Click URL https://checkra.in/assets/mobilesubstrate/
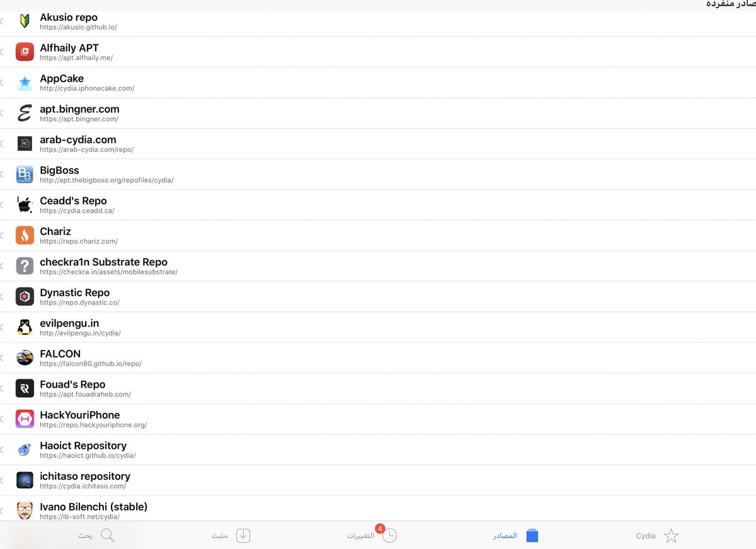The image size is (756, 549). click(108, 272)
